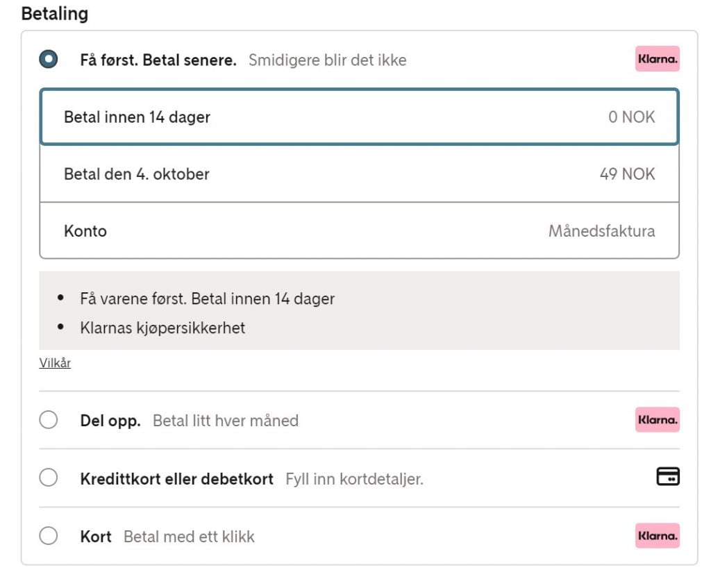
Task: Select the Få først. Betal senere radio button
Action: click(49, 60)
